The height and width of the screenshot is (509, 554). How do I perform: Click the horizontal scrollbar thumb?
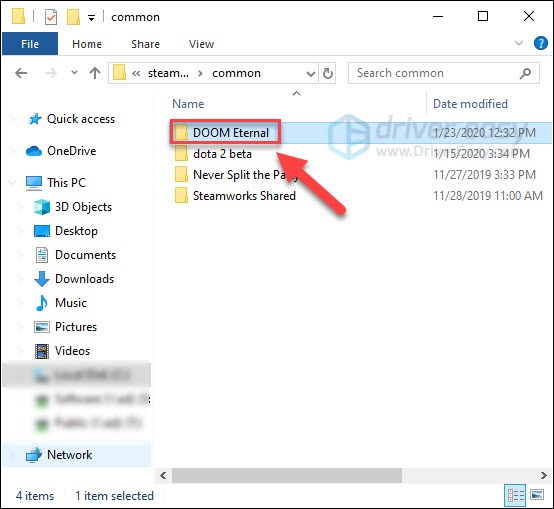[x=287, y=475]
